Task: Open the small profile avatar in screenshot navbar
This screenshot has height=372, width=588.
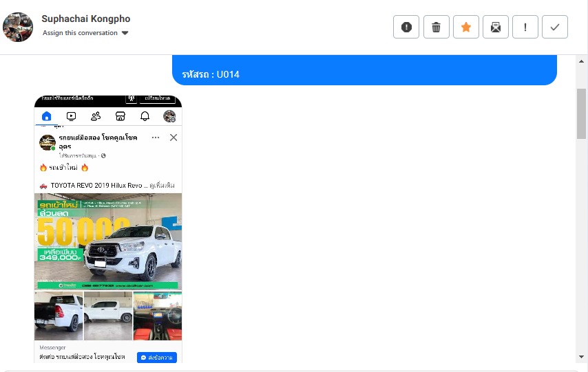Action: tap(169, 116)
